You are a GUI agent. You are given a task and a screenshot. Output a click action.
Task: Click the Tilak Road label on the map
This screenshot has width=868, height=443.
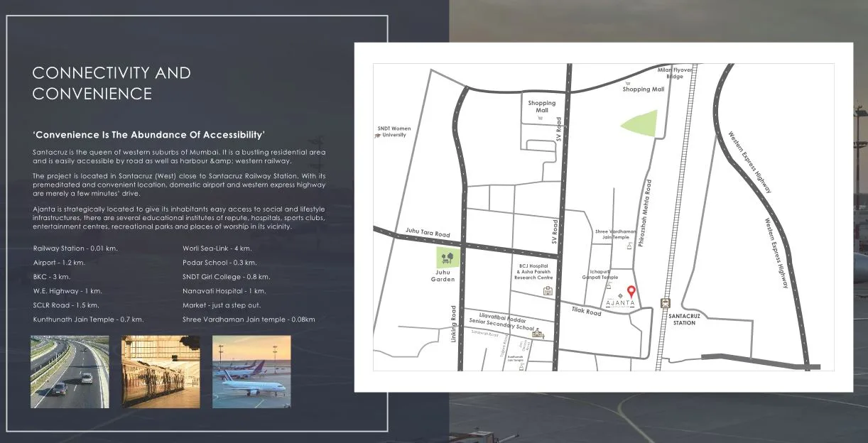point(587,310)
